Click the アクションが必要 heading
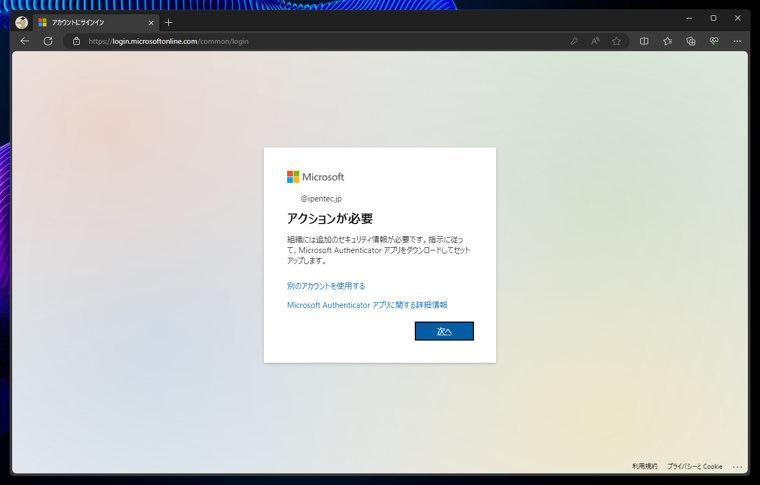 pos(330,219)
